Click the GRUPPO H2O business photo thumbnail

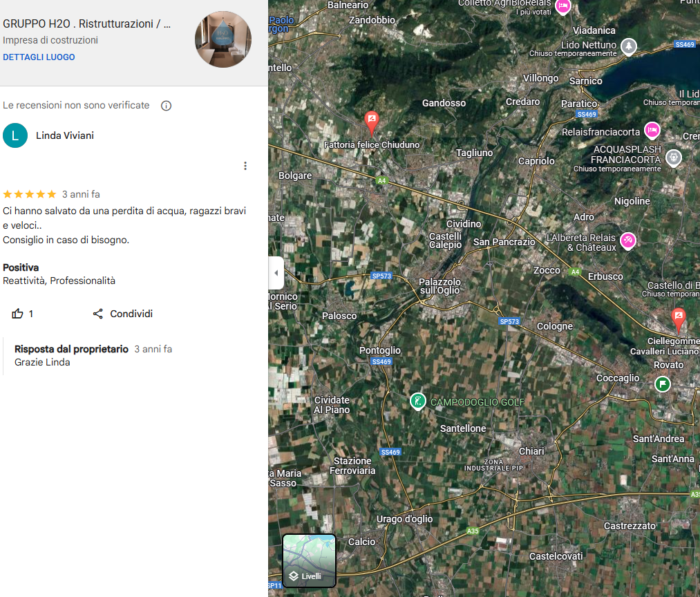point(223,39)
